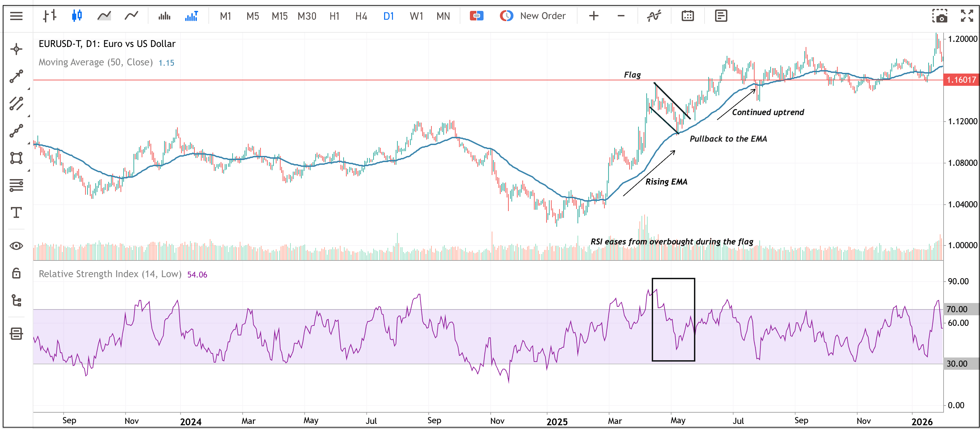Select candlestick chart type
Viewport: 980px width, 429px height.
[77, 16]
